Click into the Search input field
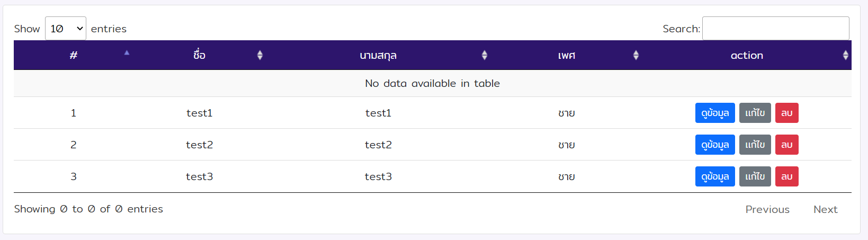The image size is (868, 240). pyautogui.click(x=775, y=29)
